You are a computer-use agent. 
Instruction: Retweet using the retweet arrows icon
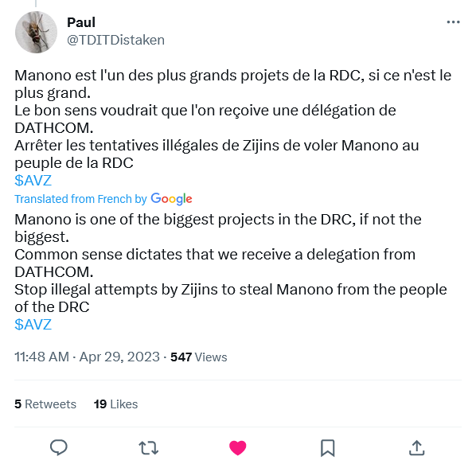point(148,448)
